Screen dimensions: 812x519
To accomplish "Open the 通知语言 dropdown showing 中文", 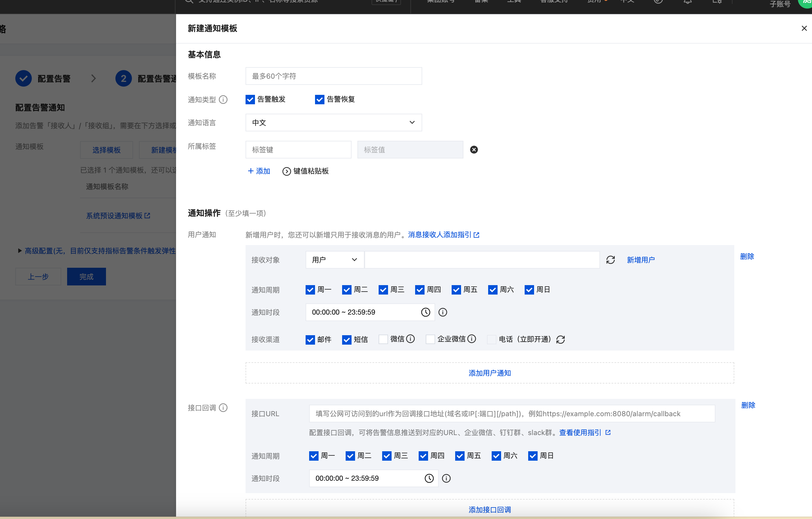I will pyautogui.click(x=334, y=123).
